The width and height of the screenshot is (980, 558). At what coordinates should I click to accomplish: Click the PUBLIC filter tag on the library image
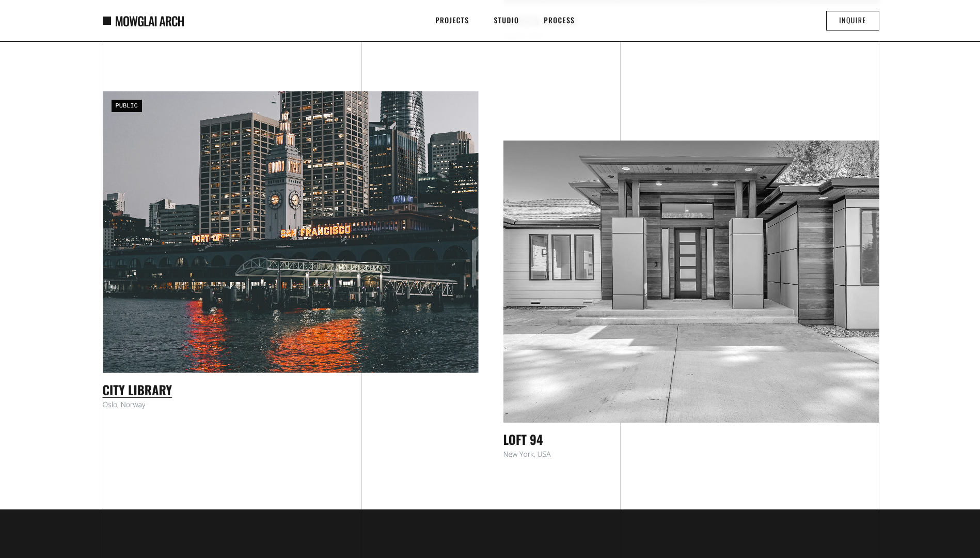127,106
